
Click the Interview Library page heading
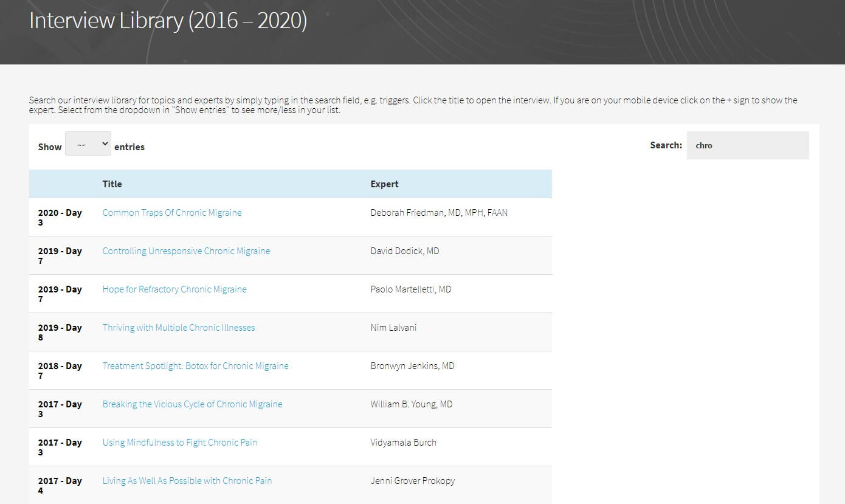point(168,20)
